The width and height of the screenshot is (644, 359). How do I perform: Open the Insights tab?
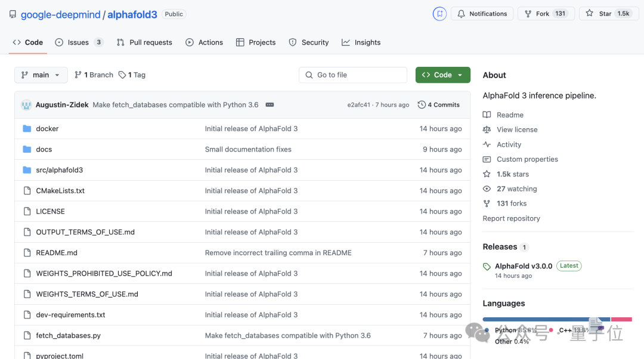click(361, 42)
